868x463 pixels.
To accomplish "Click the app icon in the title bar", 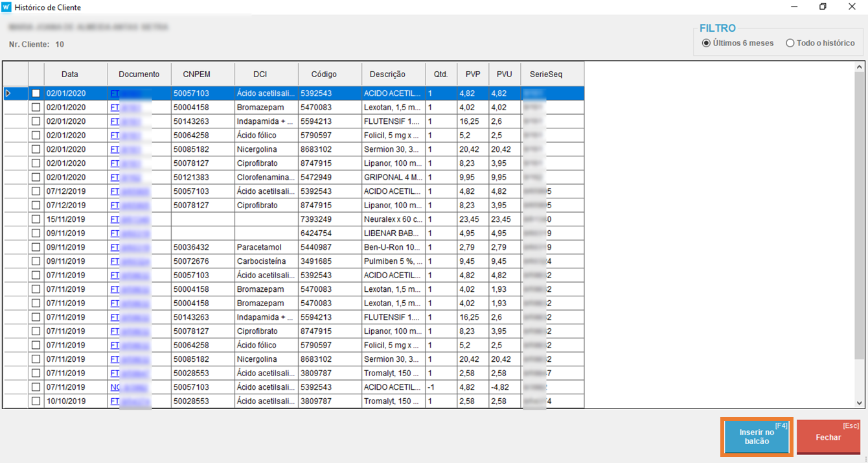I will tap(7, 7).
